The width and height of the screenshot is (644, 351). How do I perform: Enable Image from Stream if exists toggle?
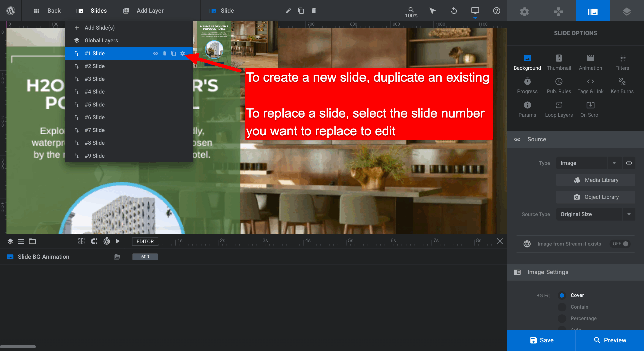[x=621, y=244]
